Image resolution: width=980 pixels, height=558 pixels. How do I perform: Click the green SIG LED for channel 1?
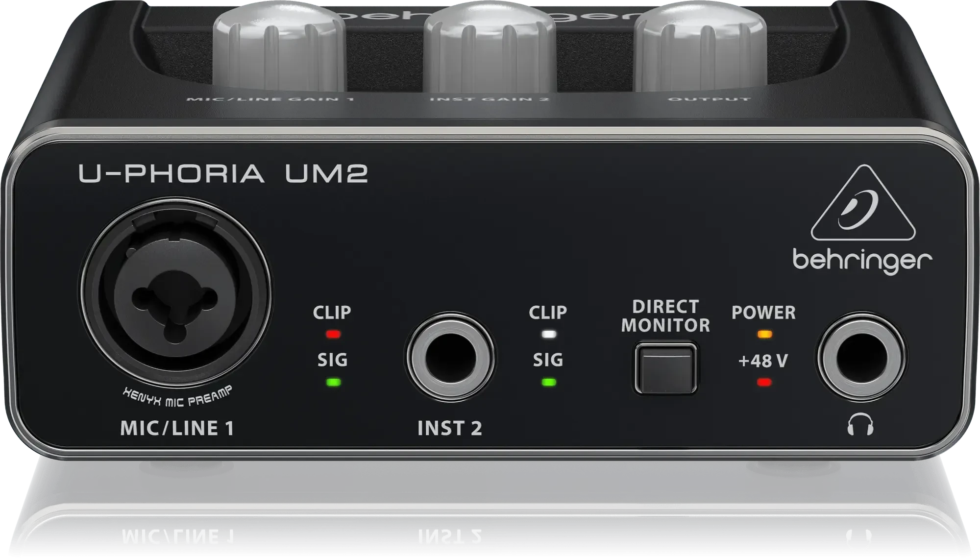point(333,382)
